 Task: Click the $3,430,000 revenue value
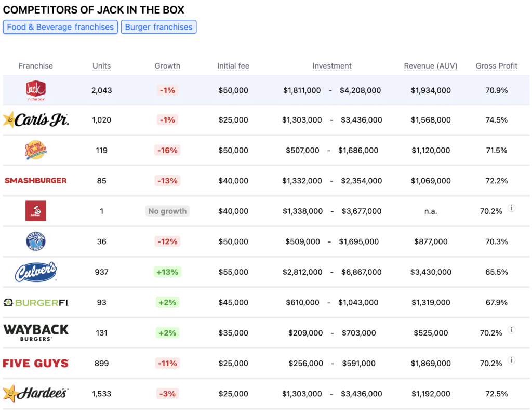(431, 272)
